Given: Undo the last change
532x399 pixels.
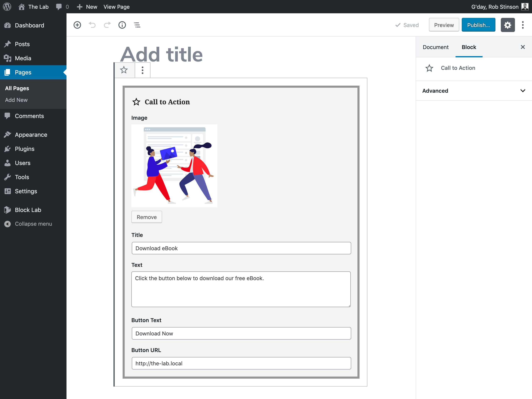Looking at the screenshot, I should [x=92, y=25].
